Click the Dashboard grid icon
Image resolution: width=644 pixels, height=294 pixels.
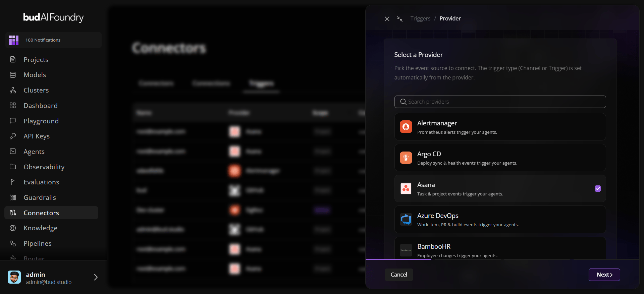click(x=13, y=106)
